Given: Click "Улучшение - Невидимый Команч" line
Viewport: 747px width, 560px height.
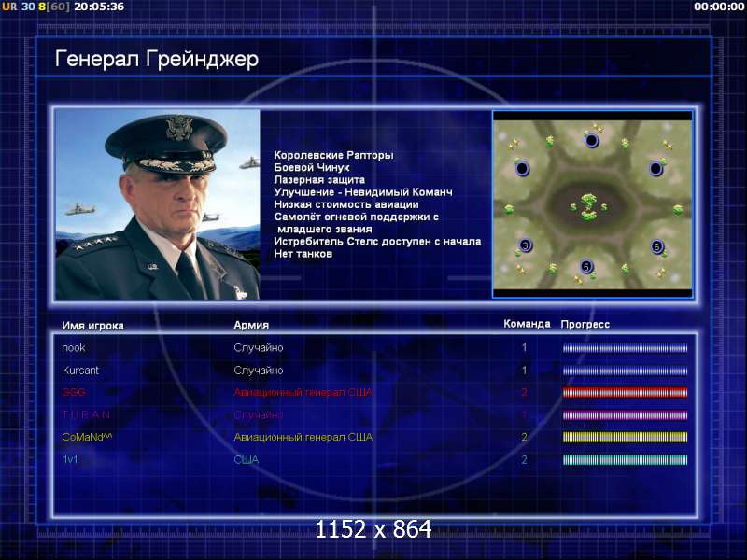Looking at the screenshot, I should click(363, 192).
